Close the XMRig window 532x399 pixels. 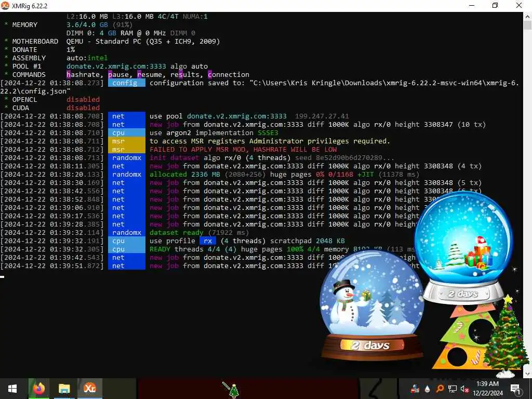[519, 5]
